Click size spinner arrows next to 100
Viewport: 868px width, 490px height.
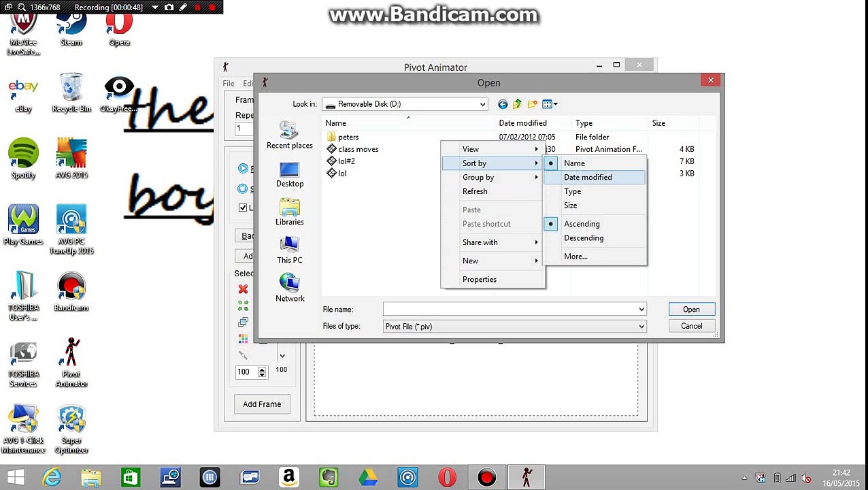click(262, 372)
